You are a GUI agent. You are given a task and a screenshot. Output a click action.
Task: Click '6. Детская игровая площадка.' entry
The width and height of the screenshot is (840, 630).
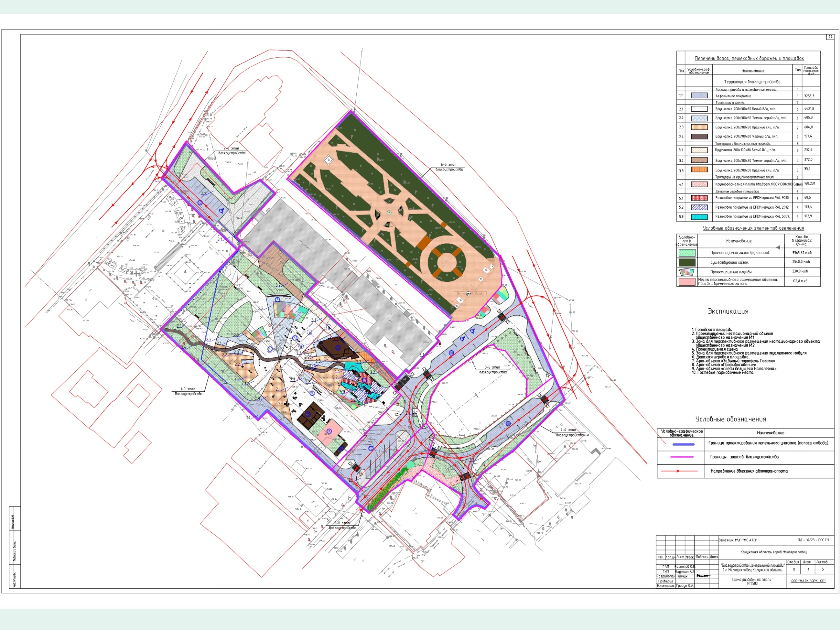[x=720, y=357]
